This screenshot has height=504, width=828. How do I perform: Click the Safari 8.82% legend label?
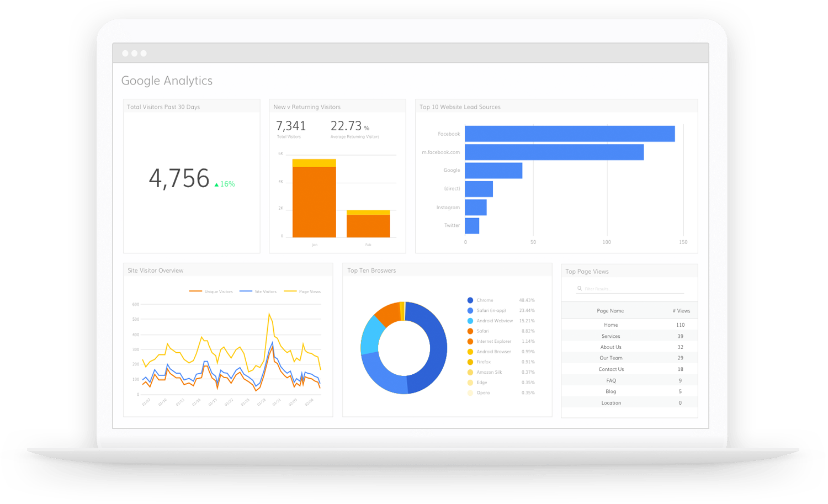482,331
